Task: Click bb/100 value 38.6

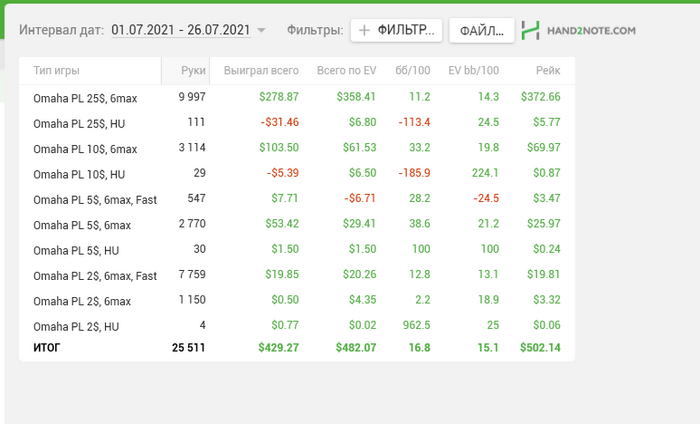Action: tap(420, 224)
